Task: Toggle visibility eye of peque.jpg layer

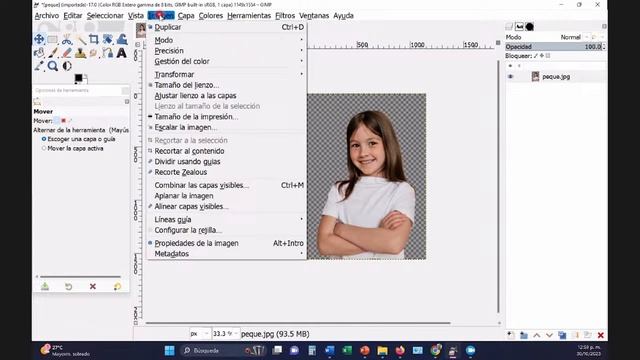Action: click(510, 76)
